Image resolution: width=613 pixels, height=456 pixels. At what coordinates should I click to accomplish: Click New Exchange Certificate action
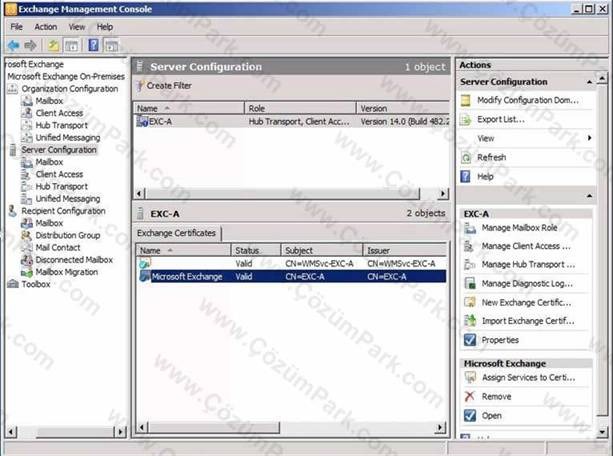(526, 302)
